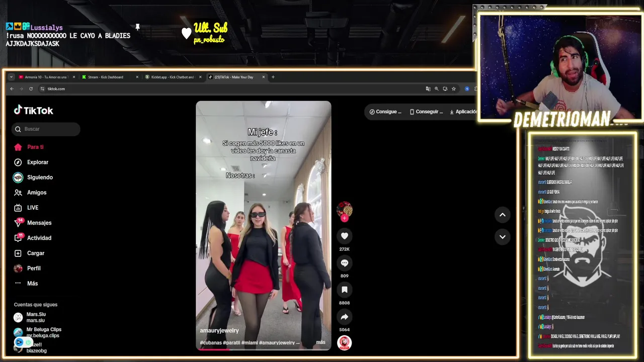
Task: Reload the page with refresh icon
Action: (x=31, y=89)
